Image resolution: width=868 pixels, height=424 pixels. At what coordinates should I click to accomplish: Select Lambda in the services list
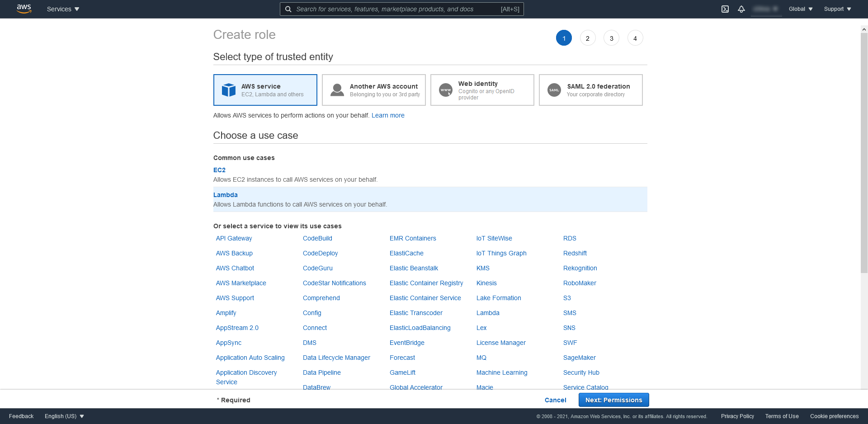pos(488,313)
